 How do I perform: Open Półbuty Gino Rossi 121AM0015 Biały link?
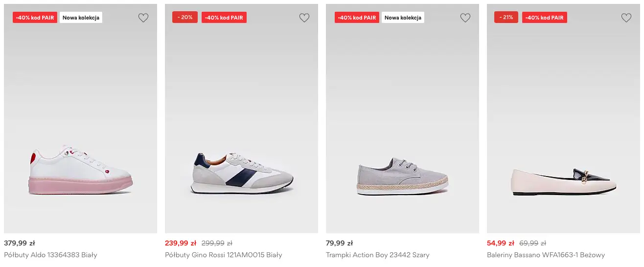224,255
